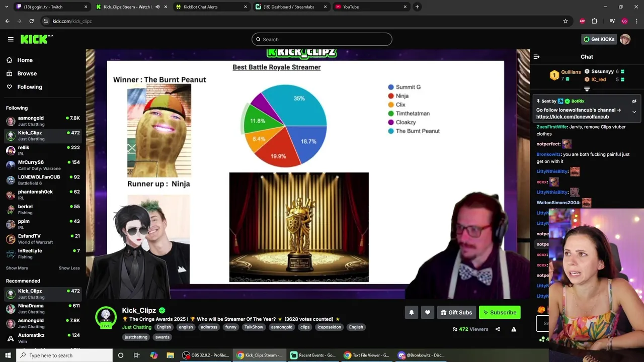Image resolution: width=644 pixels, height=362 pixels.
Task: Open InReelLyfe channel in sidebar
Action: 43,253
